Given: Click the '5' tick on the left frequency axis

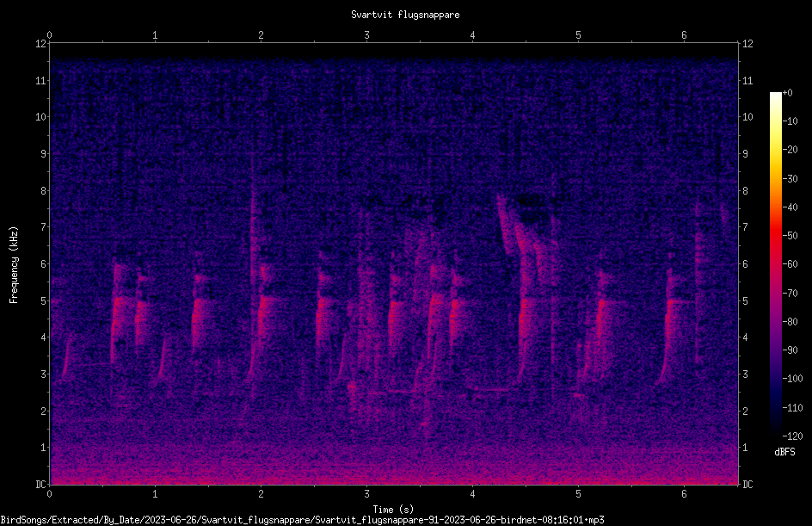Looking at the screenshot, I should pos(43,300).
